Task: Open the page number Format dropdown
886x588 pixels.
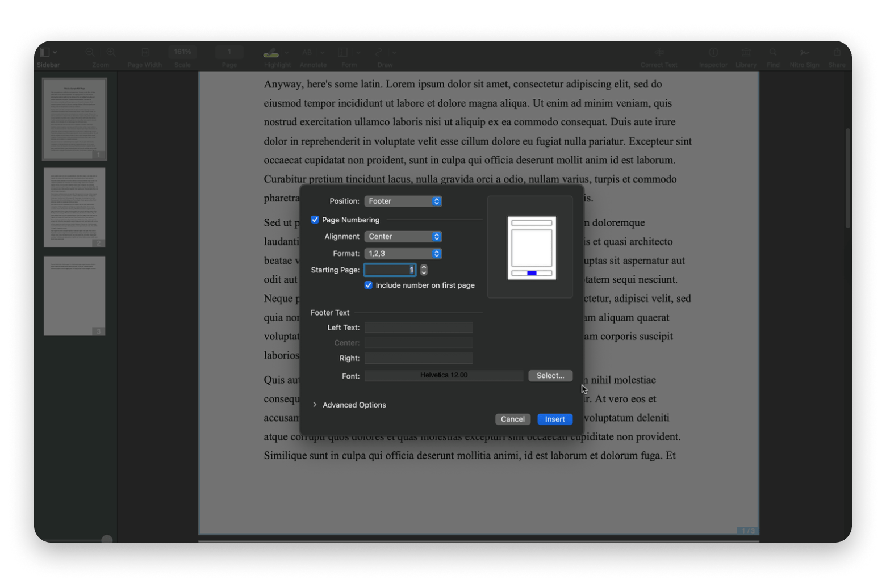Action: click(403, 254)
